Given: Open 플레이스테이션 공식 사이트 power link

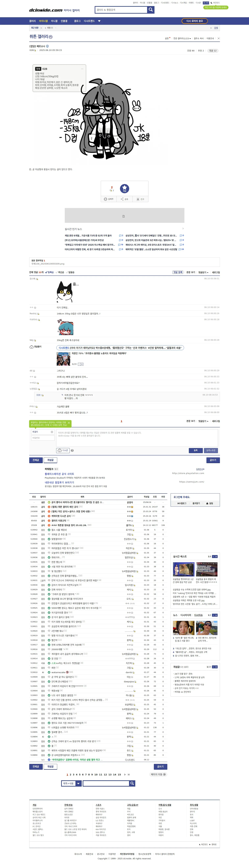Looking at the screenshot, I should pos(59,474).
